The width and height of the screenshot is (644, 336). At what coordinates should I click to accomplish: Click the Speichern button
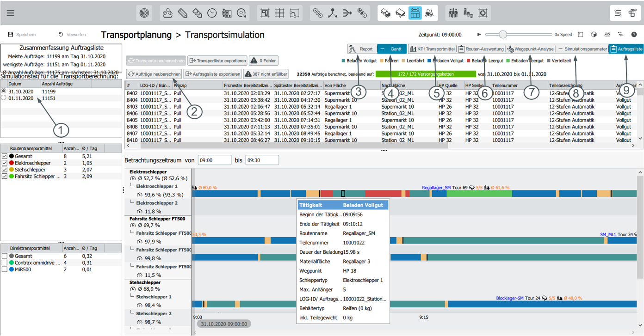click(x=22, y=35)
